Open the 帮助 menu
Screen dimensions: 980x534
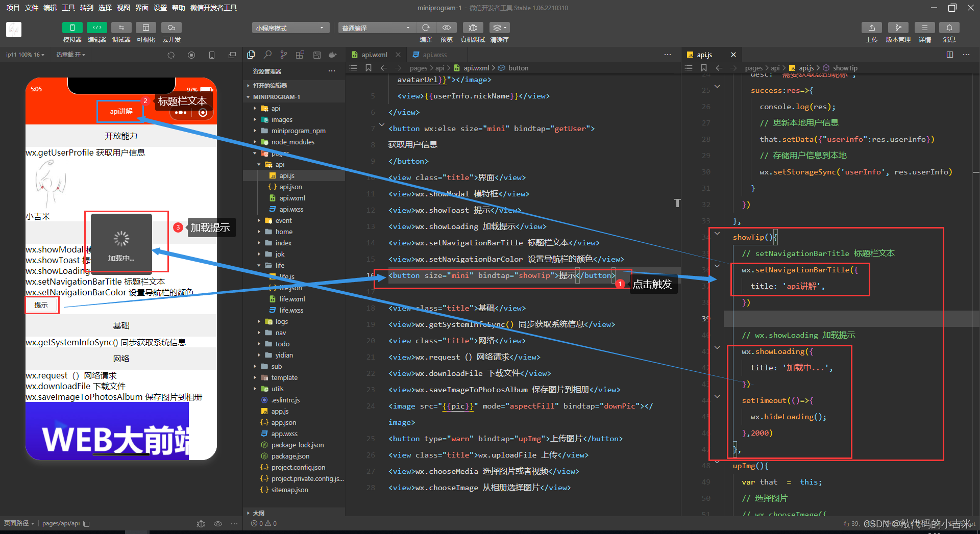coord(179,8)
